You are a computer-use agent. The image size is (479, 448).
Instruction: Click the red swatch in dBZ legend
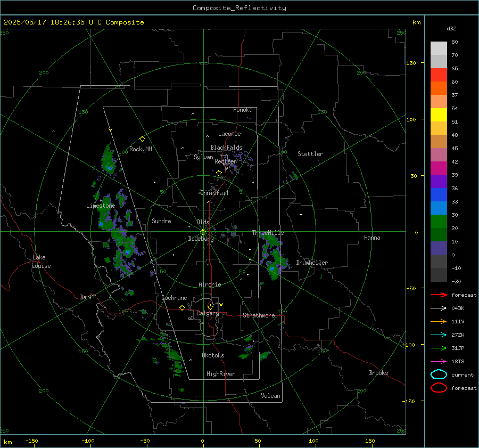coord(439,75)
